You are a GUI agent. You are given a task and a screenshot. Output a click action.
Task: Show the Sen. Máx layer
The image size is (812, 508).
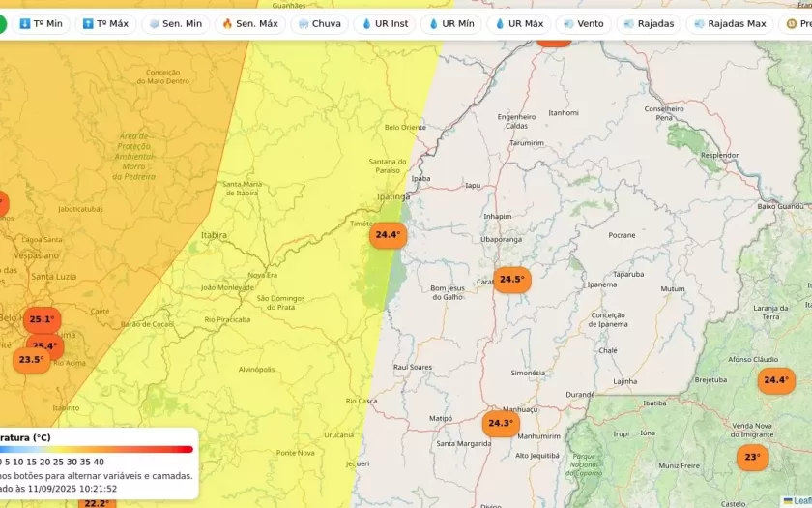[248, 23]
